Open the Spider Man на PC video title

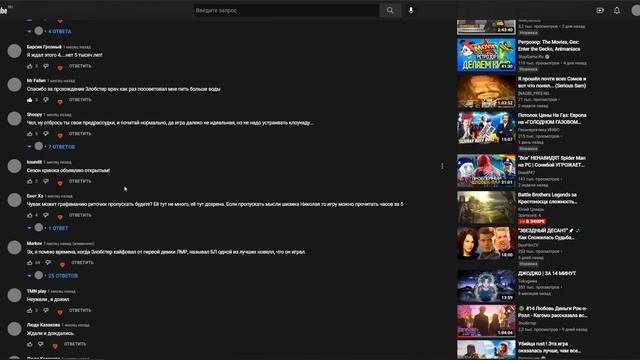tap(552, 161)
